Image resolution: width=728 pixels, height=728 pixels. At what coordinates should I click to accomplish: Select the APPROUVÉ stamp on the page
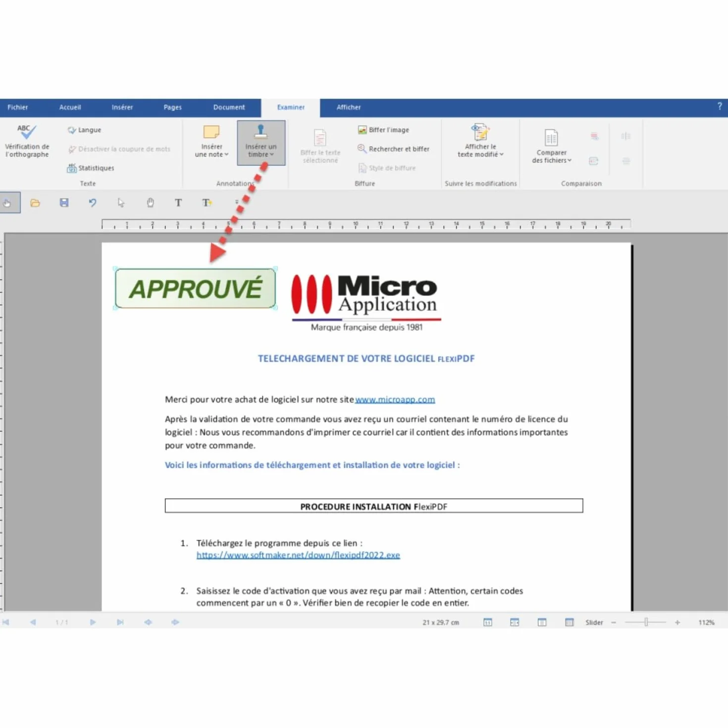click(195, 288)
